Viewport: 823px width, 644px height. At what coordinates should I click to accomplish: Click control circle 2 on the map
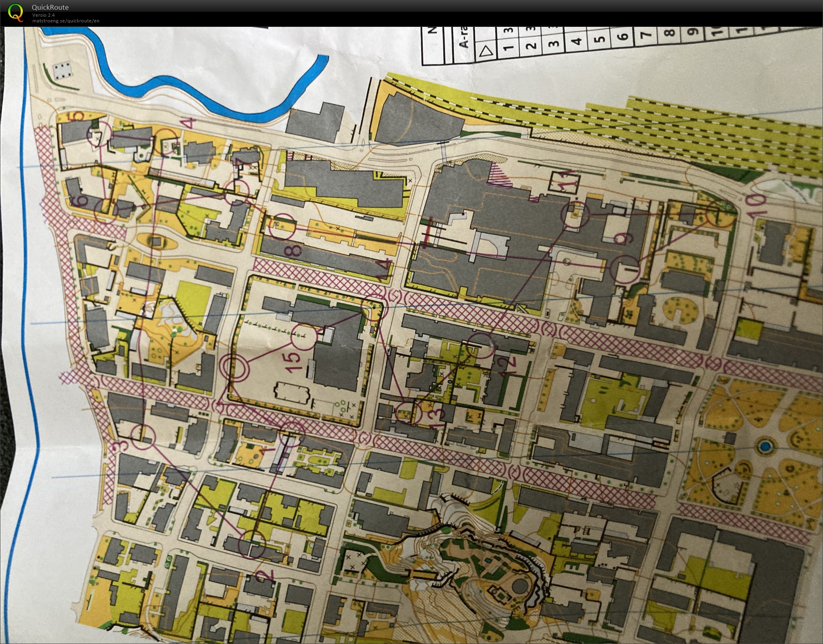pos(251,544)
